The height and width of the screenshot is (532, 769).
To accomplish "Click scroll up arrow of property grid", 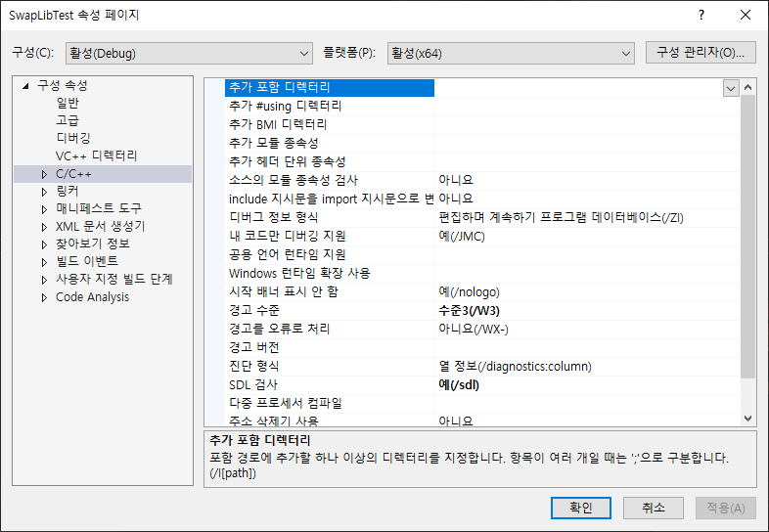I will [747, 87].
